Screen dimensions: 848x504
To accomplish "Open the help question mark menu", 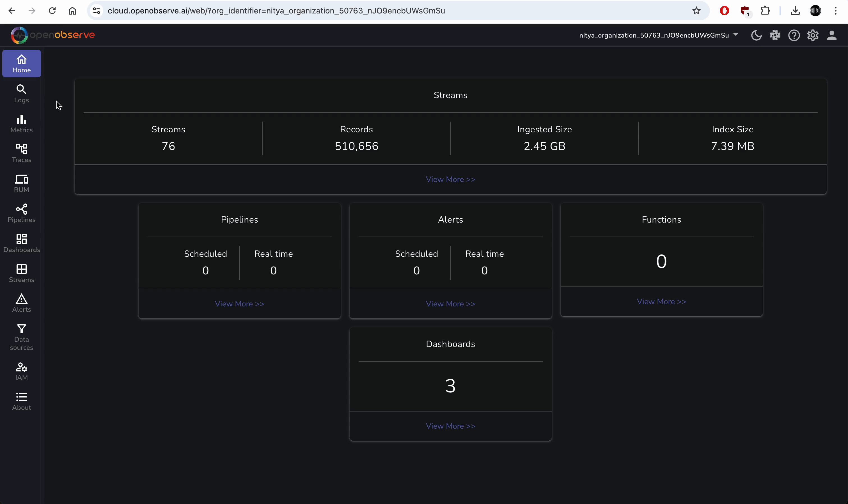I will [x=794, y=35].
